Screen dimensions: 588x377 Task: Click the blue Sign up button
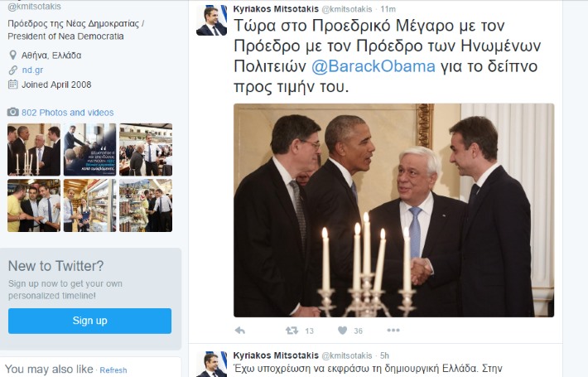(x=89, y=321)
